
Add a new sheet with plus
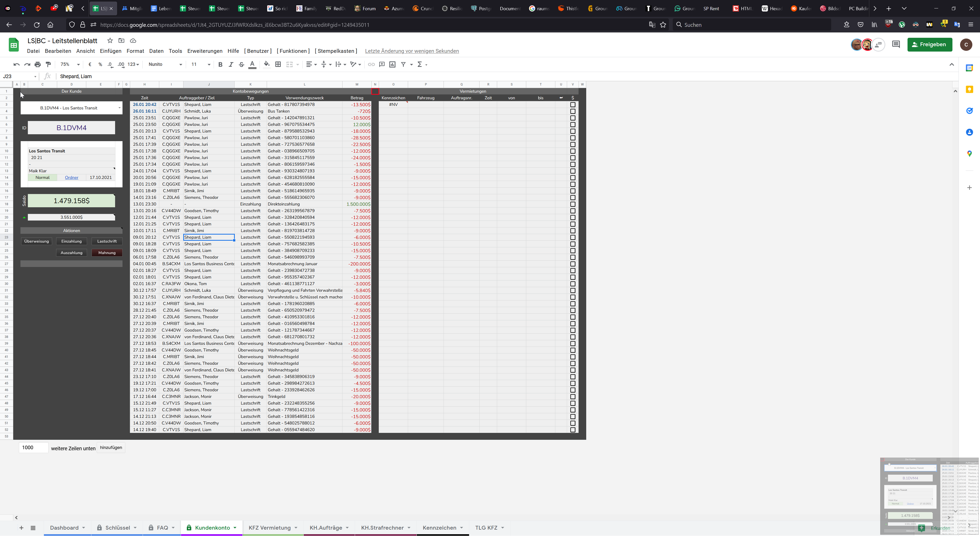click(x=21, y=528)
